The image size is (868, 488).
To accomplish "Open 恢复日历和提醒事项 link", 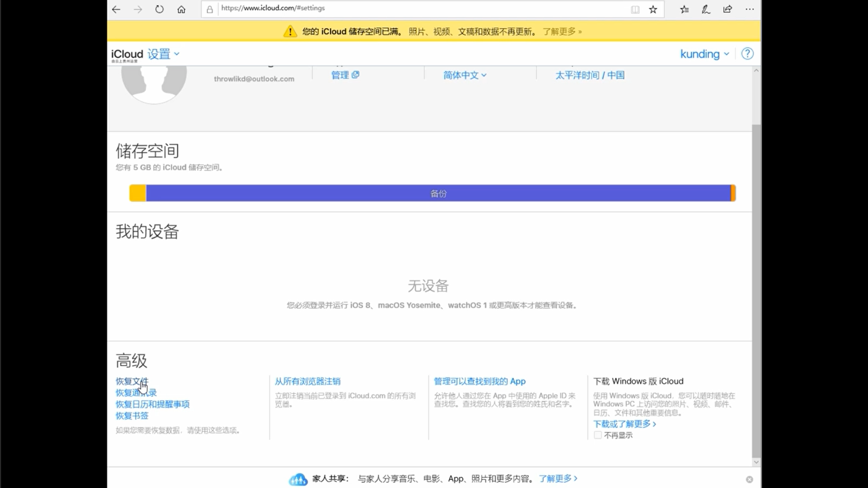I will tap(153, 404).
